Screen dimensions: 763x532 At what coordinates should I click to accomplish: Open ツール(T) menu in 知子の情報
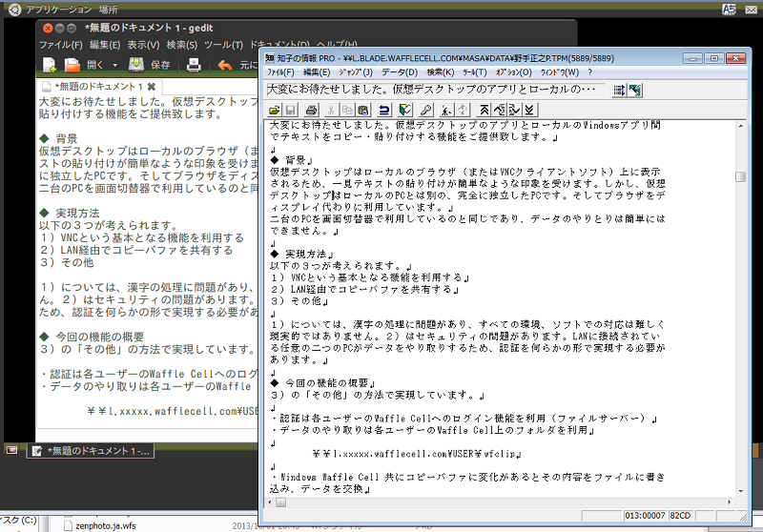474,72
